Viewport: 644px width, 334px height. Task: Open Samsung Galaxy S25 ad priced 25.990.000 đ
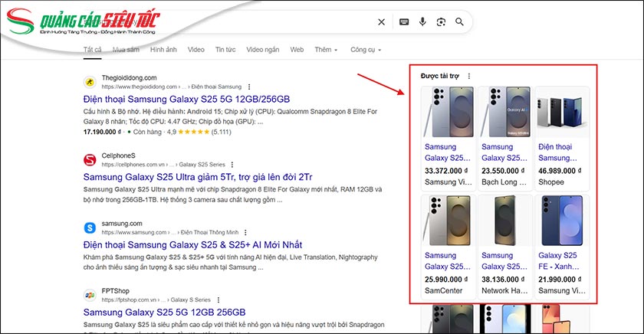point(448,261)
